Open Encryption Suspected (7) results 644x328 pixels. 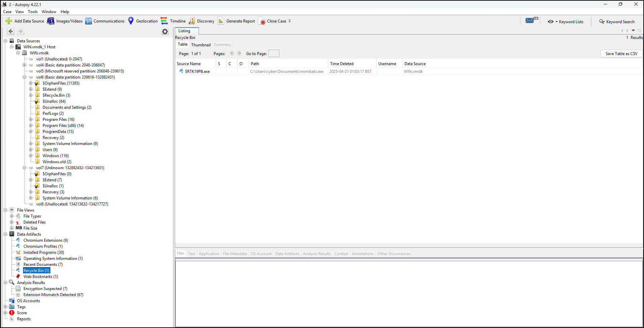tap(45, 289)
